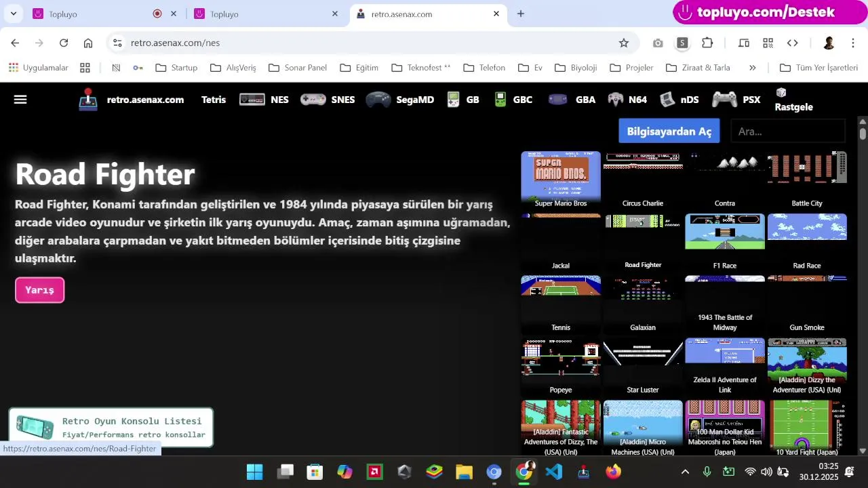This screenshot has height=488, width=868.
Task: Open Chrome extensions puzzle icon
Action: click(707, 43)
